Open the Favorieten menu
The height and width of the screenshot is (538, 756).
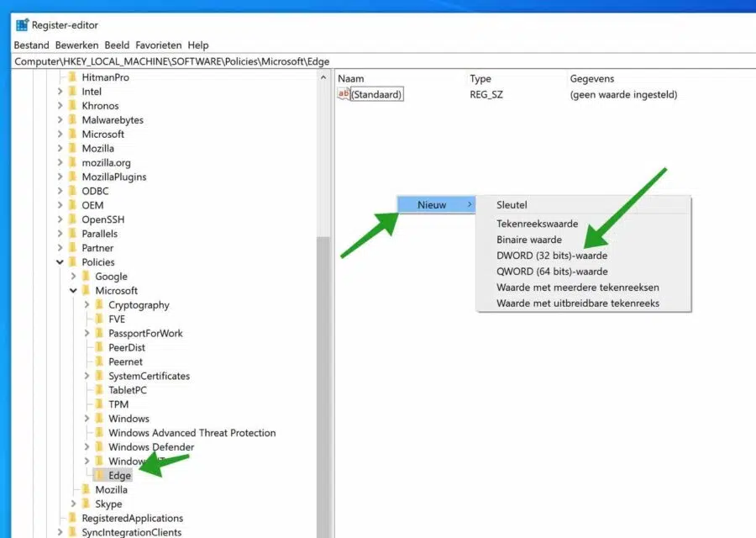pyautogui.click(x=159, y=45)
